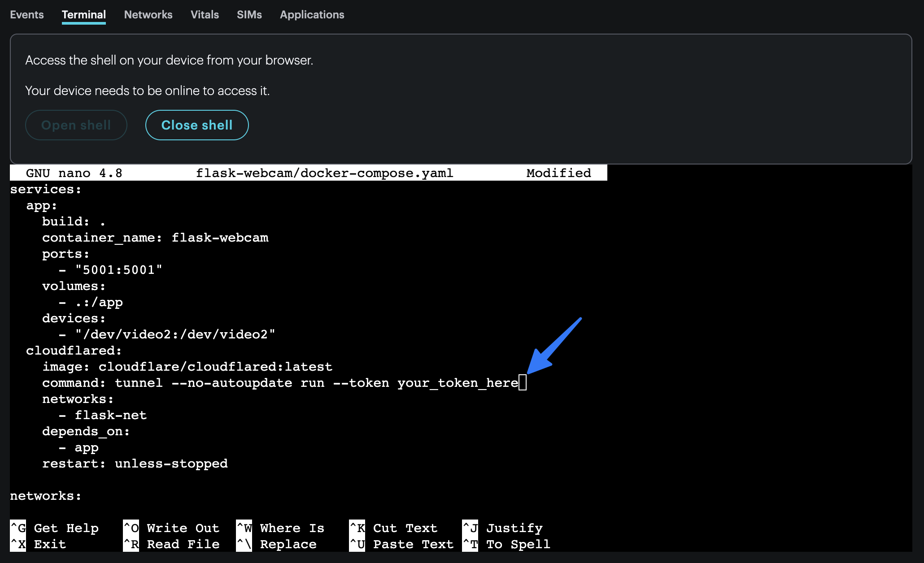Open the Networks tab

148,15
